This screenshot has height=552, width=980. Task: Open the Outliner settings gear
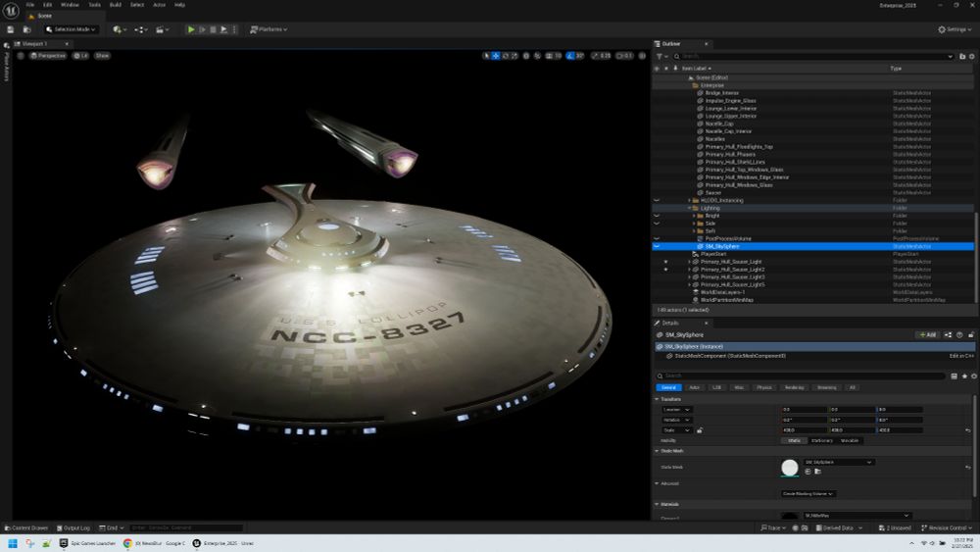972,56
